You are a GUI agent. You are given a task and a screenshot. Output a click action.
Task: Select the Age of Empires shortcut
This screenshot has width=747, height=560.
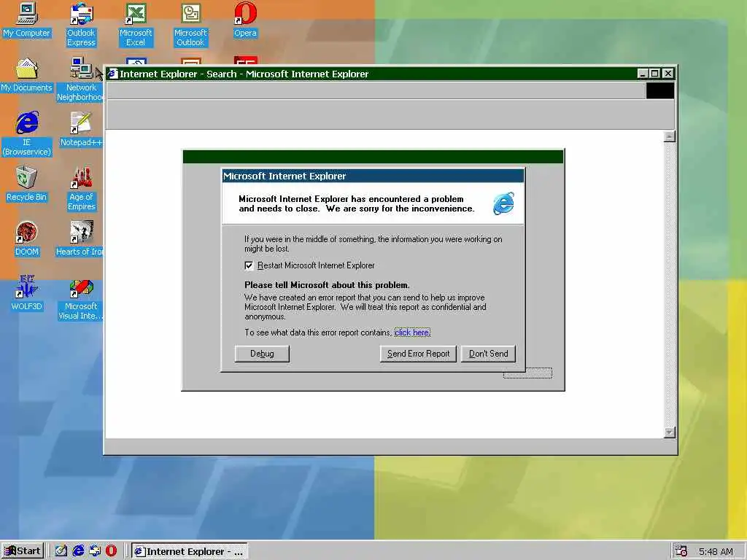81,189
